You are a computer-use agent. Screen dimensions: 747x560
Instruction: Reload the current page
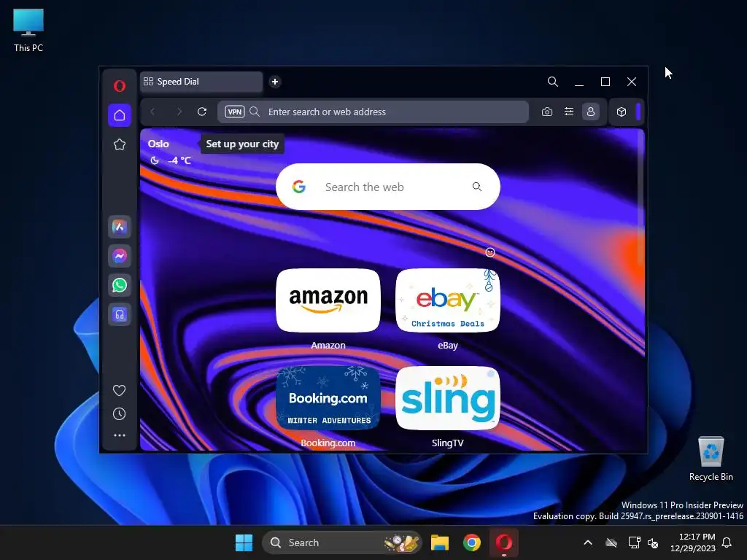point(202,112)
